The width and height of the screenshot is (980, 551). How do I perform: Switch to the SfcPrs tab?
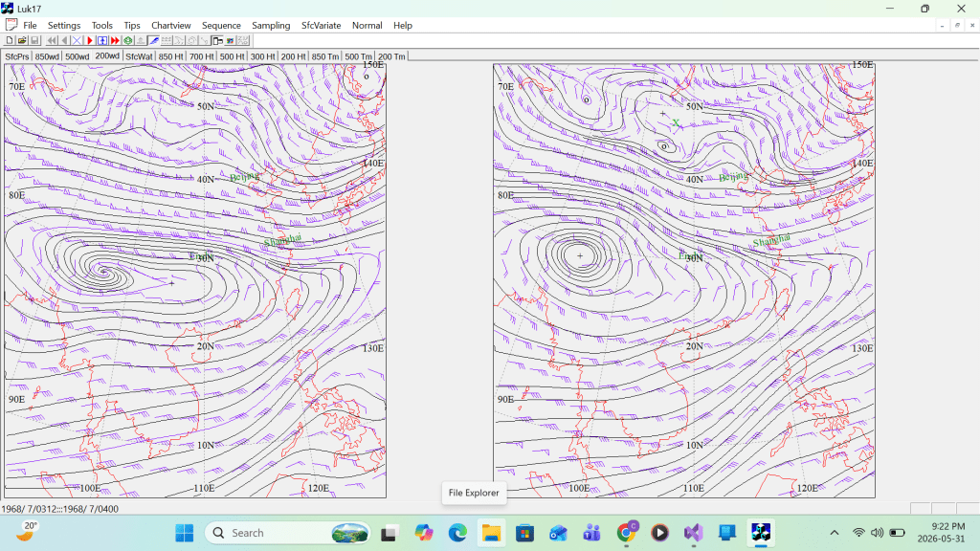pos(17,56)
